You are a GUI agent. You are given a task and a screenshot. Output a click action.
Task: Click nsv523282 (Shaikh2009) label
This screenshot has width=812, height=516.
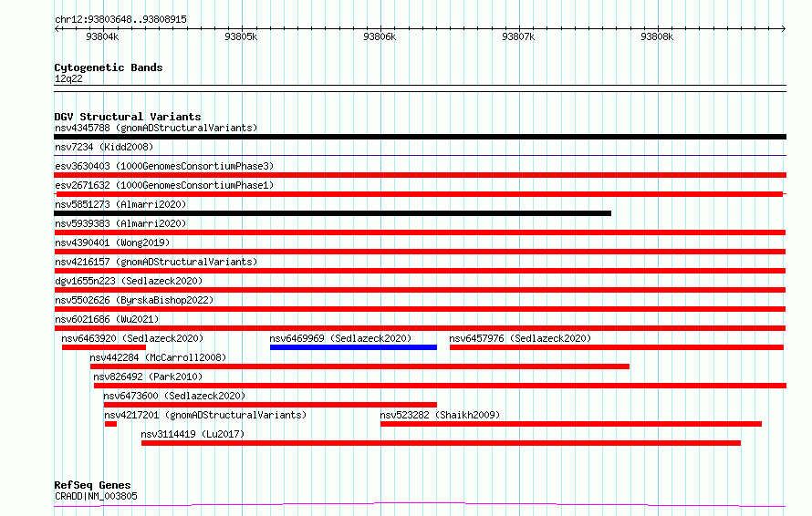tap(440, 415)
